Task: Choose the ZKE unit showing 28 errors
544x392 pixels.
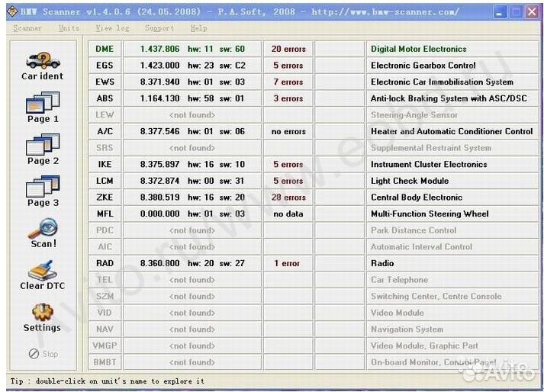Action: pos(105,198)
